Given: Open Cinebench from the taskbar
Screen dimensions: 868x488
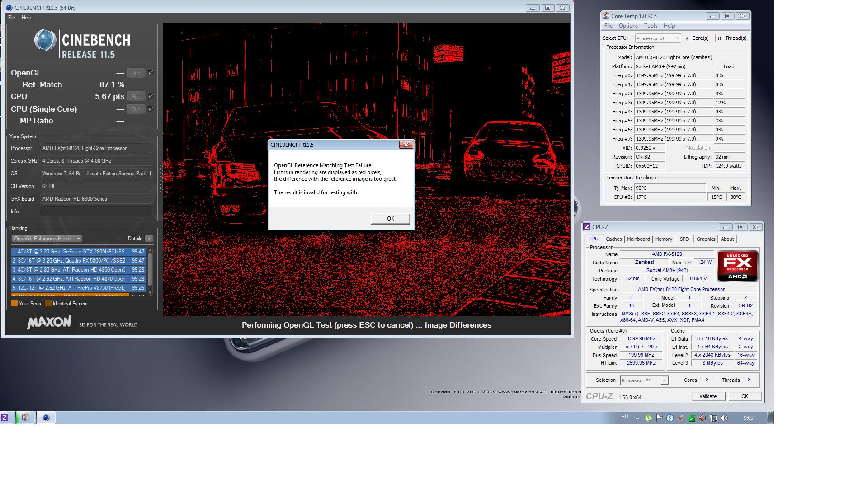Looking at the screenshot, I should click(x=46, y=418).
